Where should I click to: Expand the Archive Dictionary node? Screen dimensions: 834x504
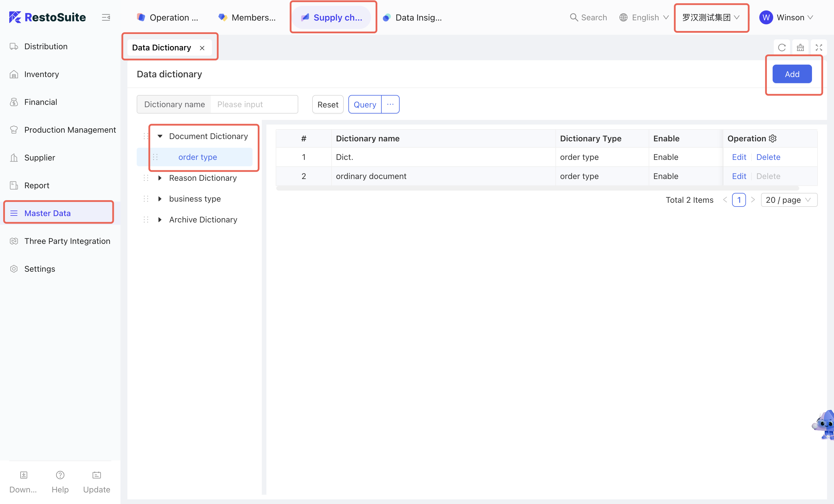click(x=160, y=220)
